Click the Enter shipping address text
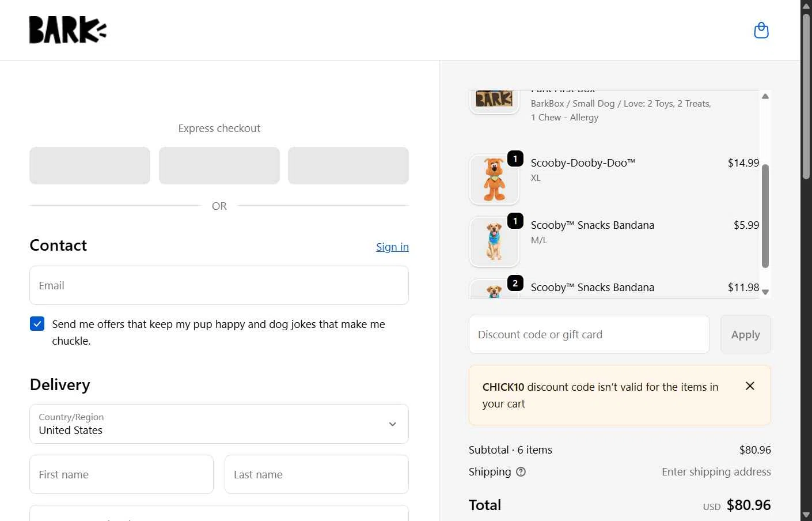The image size is (812, 521). pyautogui.click(x=716, y=472)
